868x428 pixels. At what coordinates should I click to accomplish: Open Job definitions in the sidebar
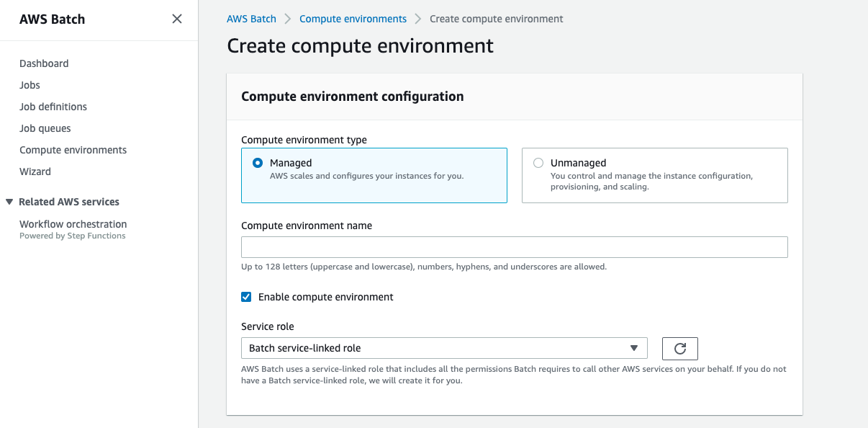tap(53, 107)
